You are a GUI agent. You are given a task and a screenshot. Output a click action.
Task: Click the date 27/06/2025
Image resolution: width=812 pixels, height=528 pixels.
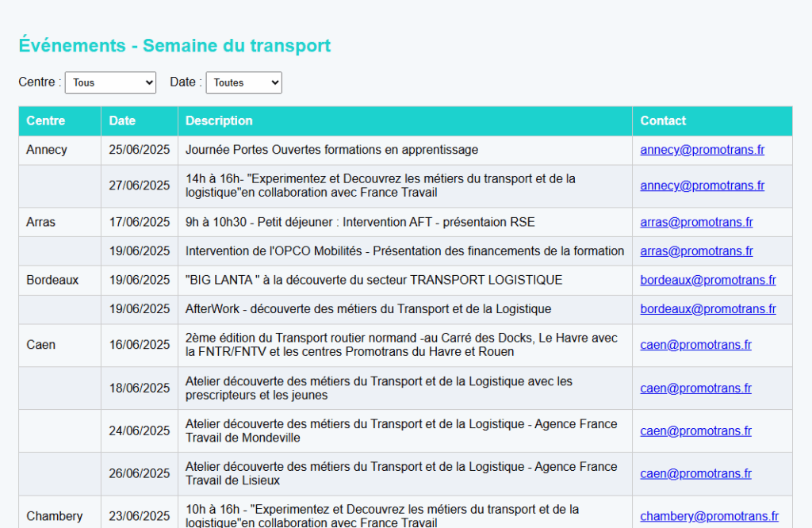(x=140, y=186)
